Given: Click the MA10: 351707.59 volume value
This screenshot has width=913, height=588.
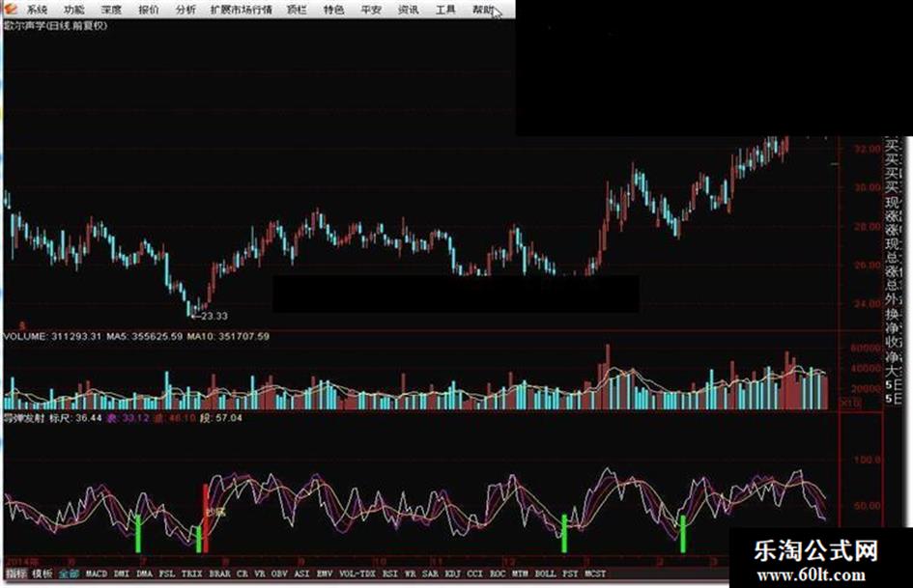Looking at the screenshot, I should tap(228, 336).
